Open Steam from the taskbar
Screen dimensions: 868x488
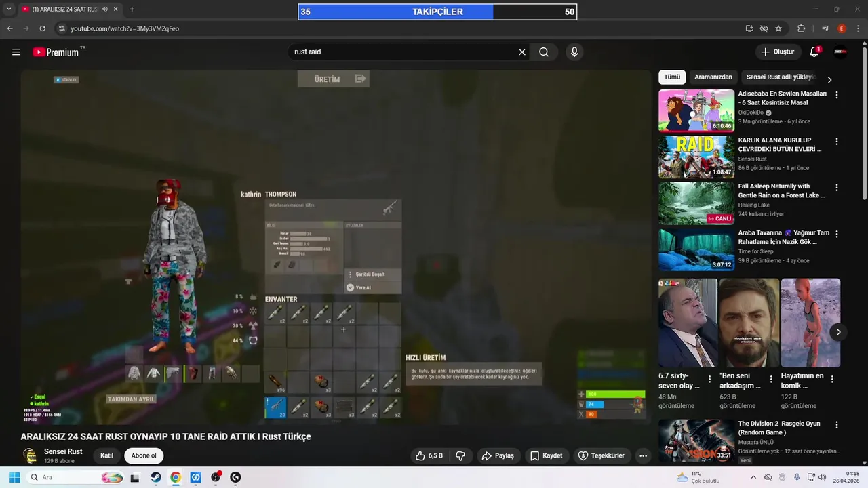click(155, 477)
